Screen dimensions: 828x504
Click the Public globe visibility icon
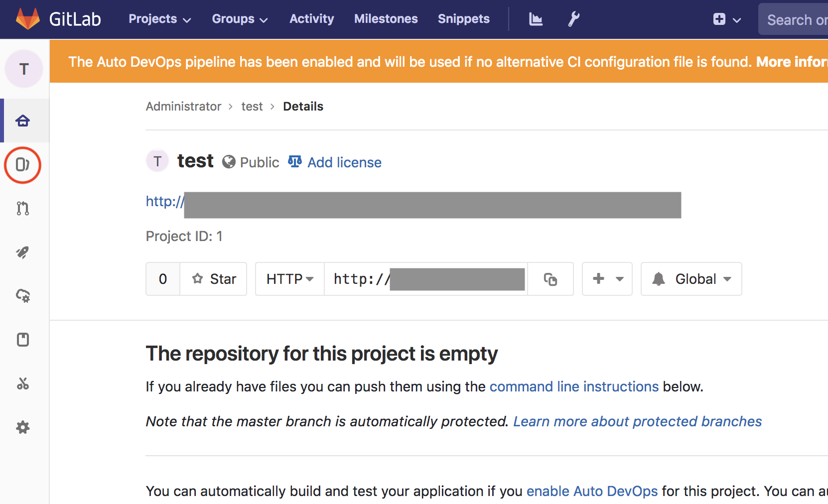pos(229,162)
